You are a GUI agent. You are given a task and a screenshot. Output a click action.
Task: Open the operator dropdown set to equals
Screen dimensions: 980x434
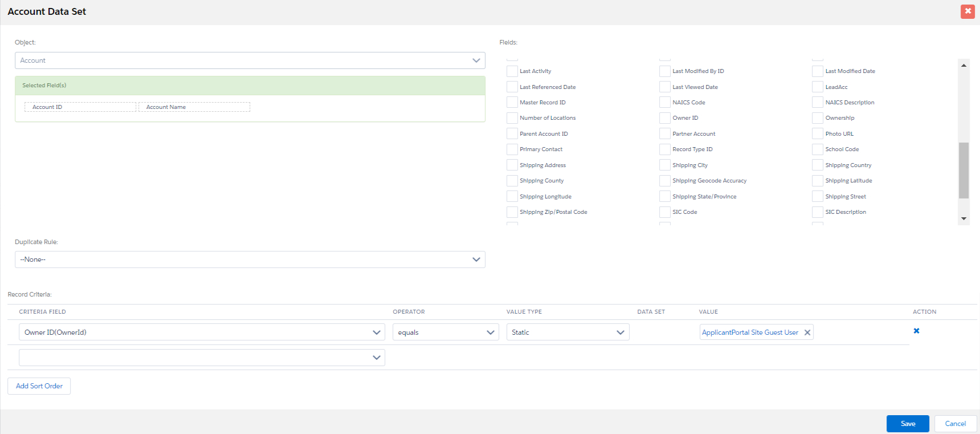pos(445,332)
